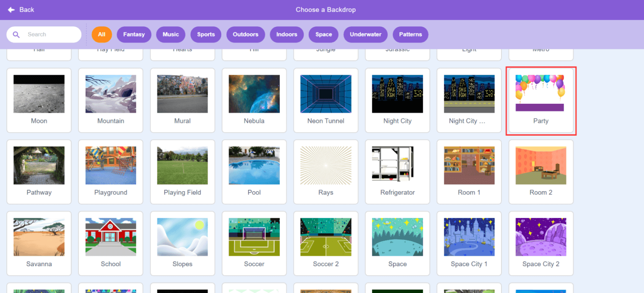The width and height of the screenshot is (644, 293).
Task: Select the Underwater category
Action: point(365,34)
